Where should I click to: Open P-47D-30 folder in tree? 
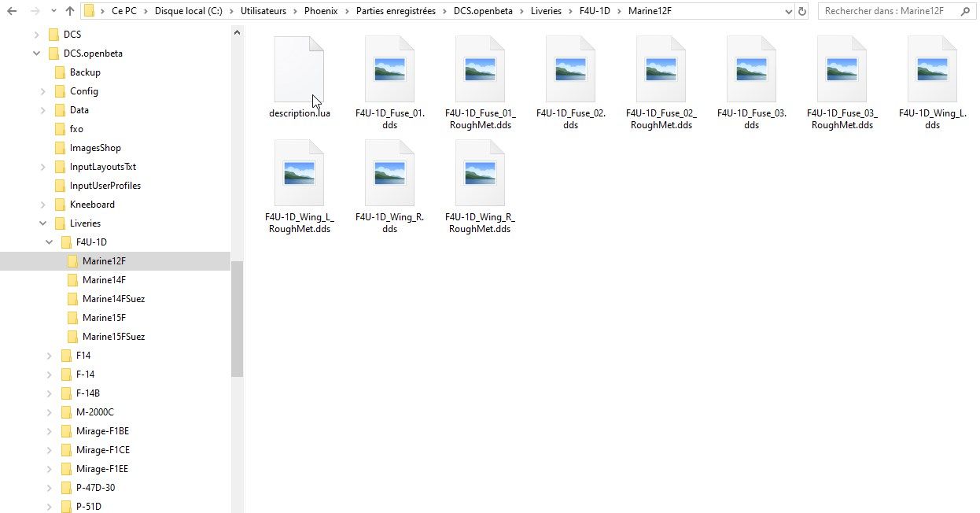pos(95,488)
